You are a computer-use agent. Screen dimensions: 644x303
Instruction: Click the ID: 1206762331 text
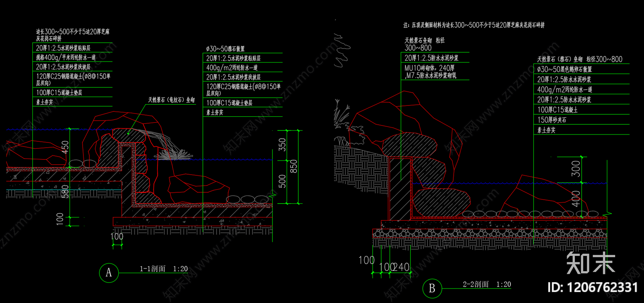point(592,287)
